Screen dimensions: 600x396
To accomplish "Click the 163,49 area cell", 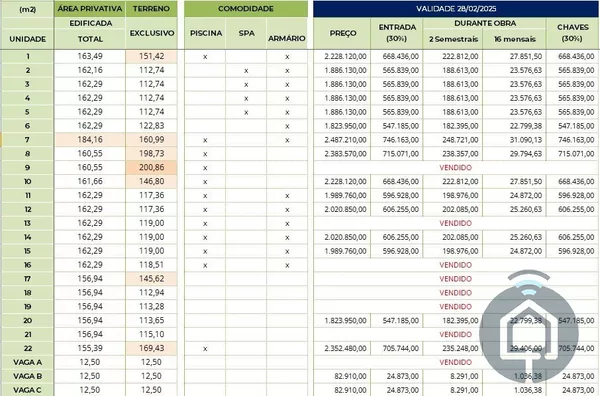I will [90, 56].
